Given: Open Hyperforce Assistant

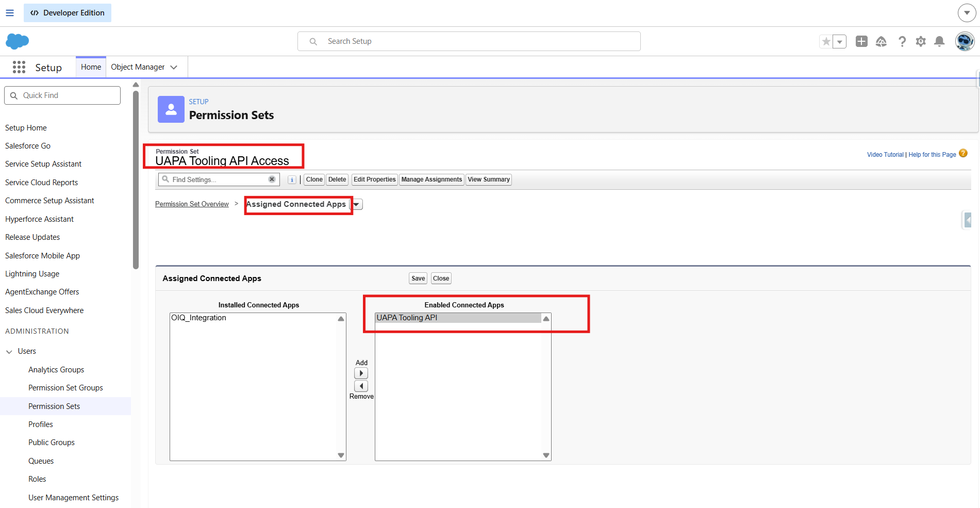Looking at the screenshot, I should coord(39,219).
